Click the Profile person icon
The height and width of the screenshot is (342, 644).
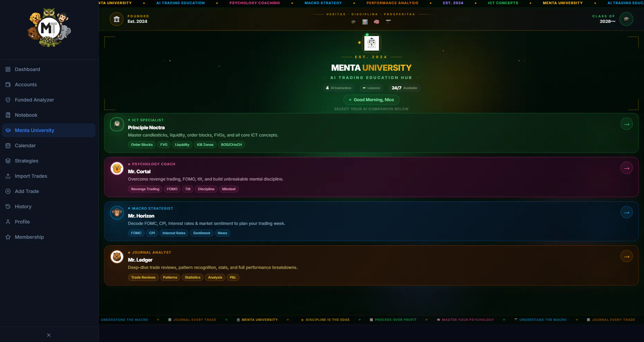8,222
